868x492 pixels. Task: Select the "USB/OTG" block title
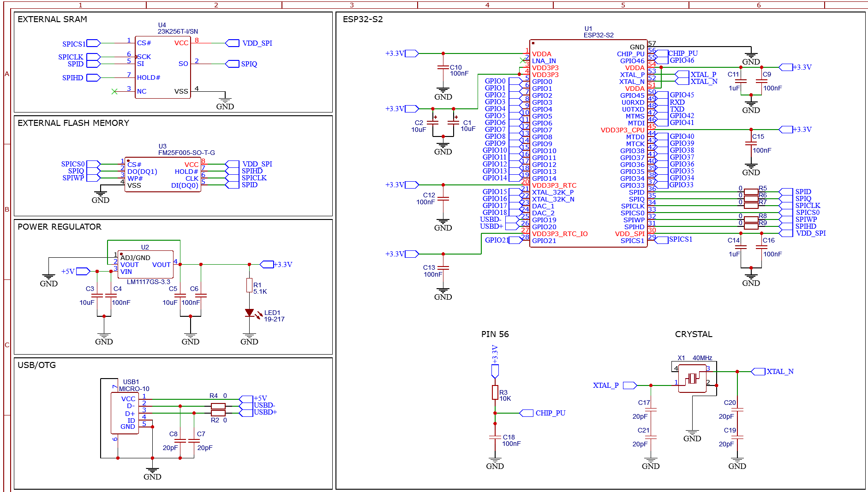[x=36, y=365]
